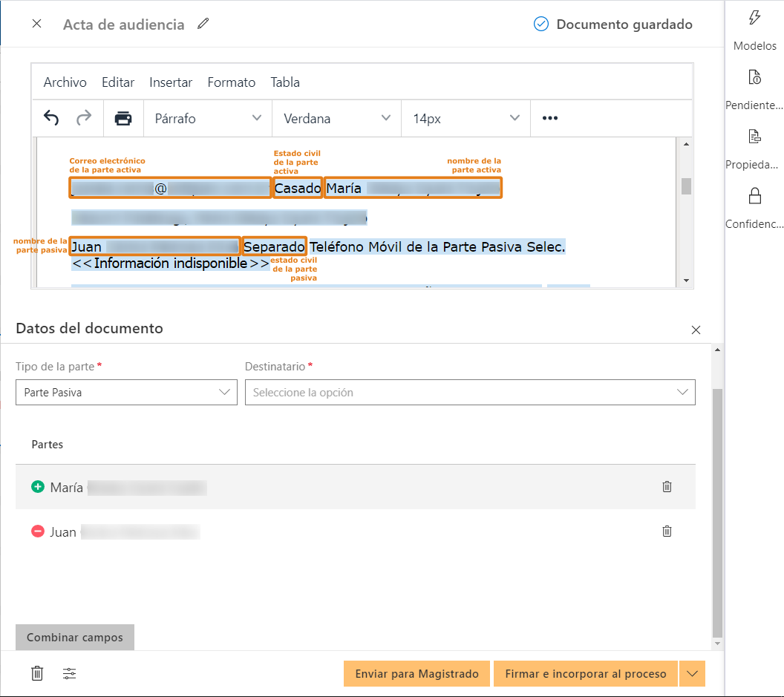Delete document using bottom trash icon
Image resolution: width=784 pixels, height=697 pixels.
[x=37, y=673]
